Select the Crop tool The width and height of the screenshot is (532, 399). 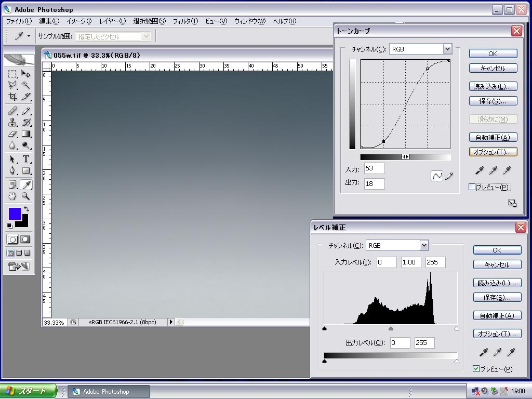pos(12,97)
